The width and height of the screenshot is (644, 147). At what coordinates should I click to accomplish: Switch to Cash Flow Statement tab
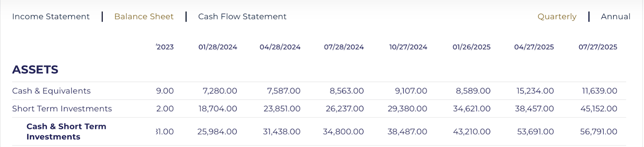tap(242, 17)
